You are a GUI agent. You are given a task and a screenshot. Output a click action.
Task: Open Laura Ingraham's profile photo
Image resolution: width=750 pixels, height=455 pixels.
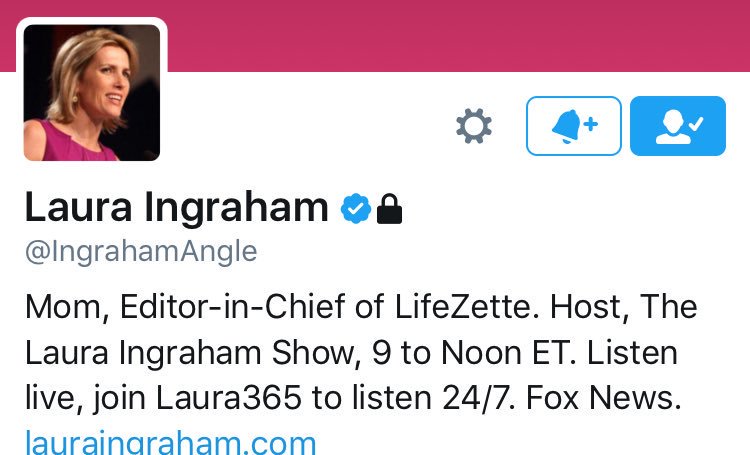92,93
